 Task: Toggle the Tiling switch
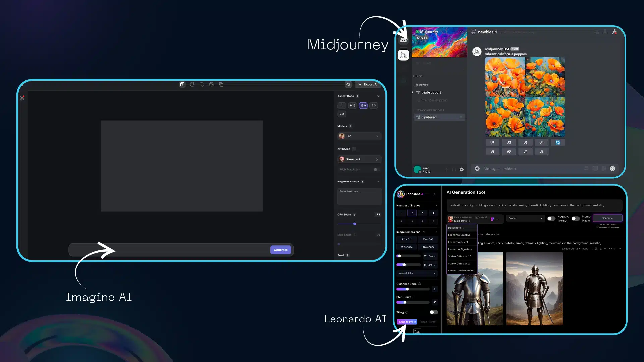[433, 312]
